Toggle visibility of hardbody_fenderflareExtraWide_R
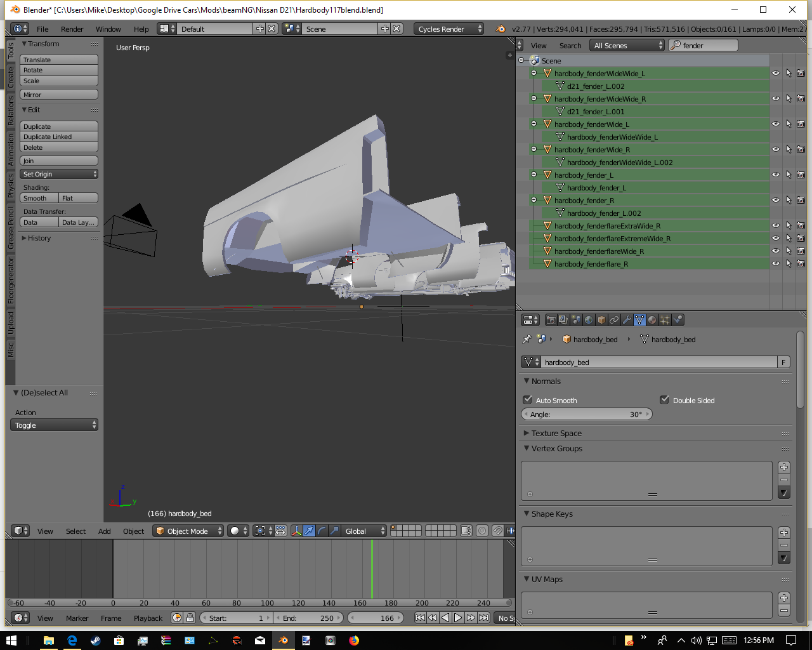The image size is (812, 650). 775,225
